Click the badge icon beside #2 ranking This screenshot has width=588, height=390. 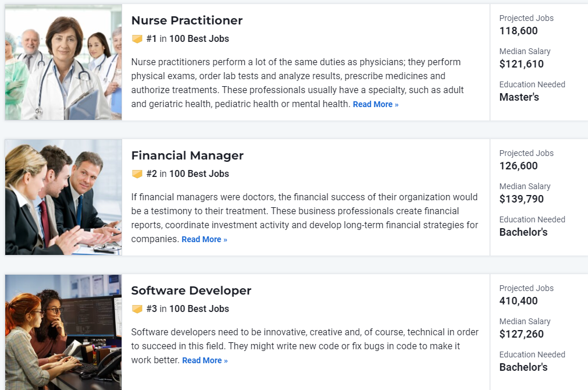tap(137, 174)
